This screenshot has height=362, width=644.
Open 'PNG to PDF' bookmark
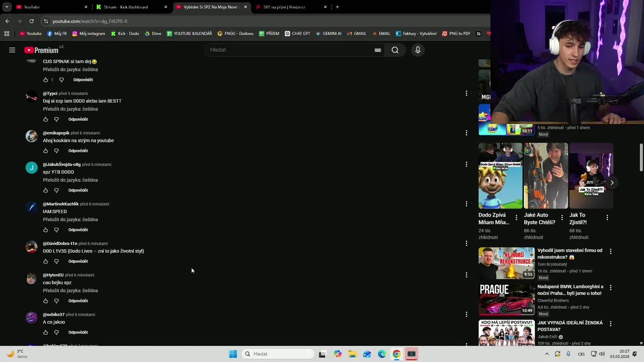click(456, 34)
